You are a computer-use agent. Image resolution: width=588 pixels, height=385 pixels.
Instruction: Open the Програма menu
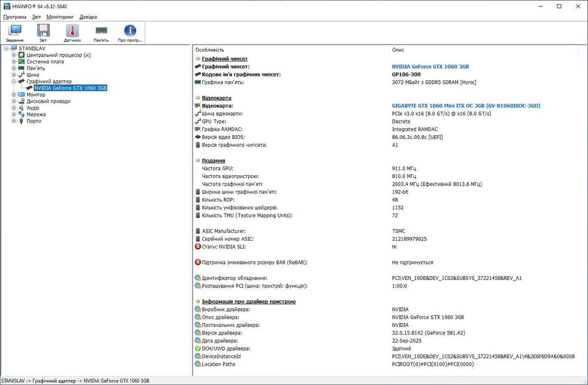[x=15, y=17]
